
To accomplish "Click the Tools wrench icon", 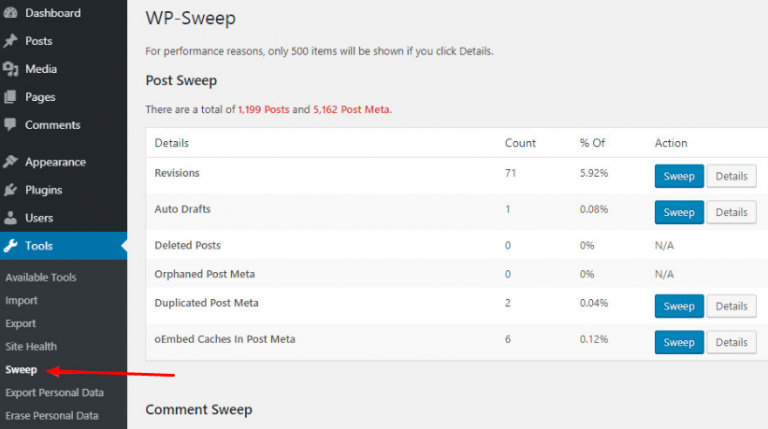I will (x=10, y=246).
